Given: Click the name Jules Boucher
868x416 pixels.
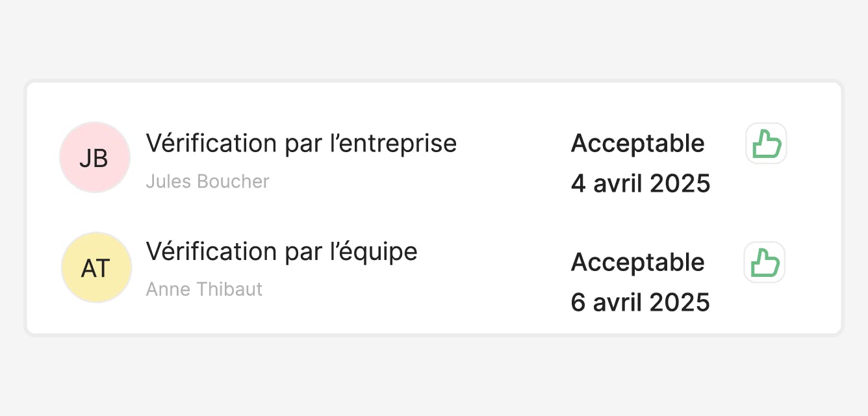Looking at the screenshot, I should click(x=207, y=181).
